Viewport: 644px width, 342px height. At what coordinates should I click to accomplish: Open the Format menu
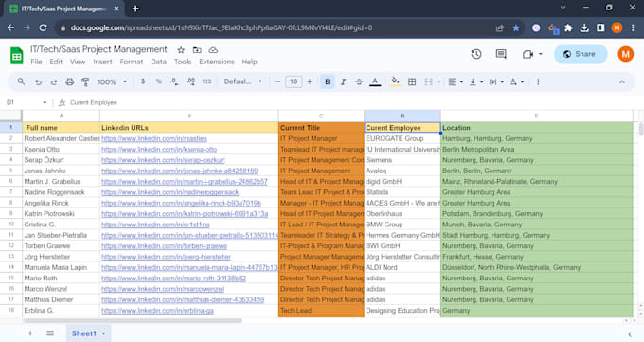pos(132,62)
